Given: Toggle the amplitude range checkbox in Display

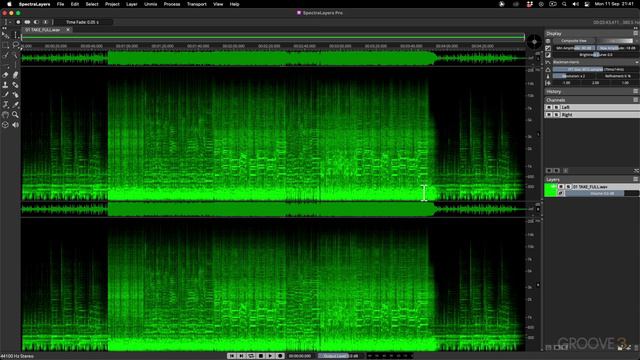Looking at the screenshot, I should (548, 48).
